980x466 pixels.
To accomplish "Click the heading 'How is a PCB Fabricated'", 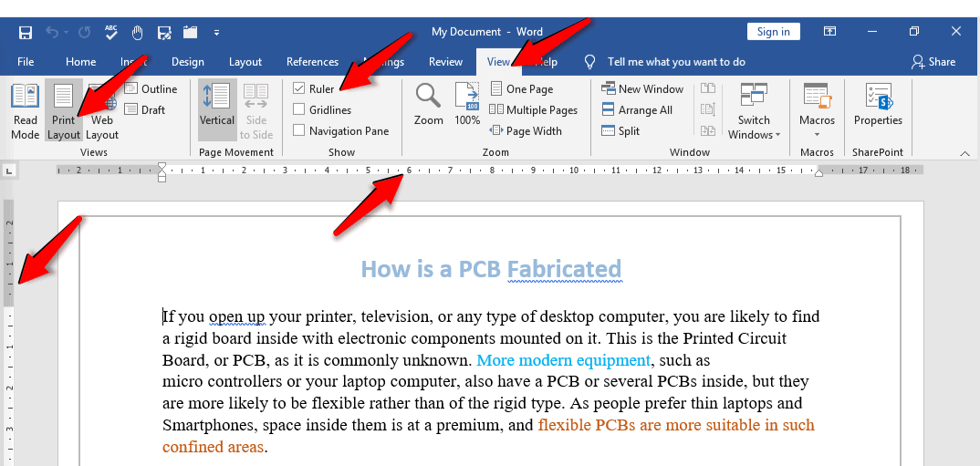I will pos(491,269).
